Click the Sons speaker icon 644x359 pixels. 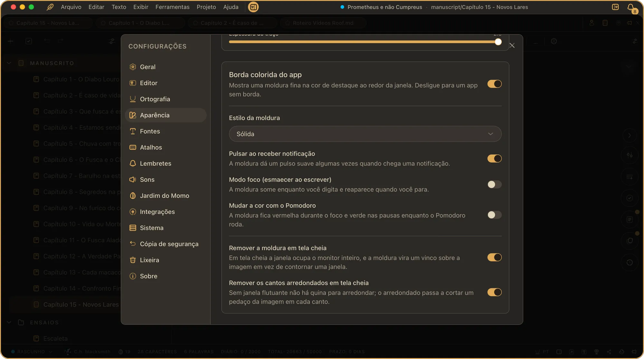pos(133,180)
